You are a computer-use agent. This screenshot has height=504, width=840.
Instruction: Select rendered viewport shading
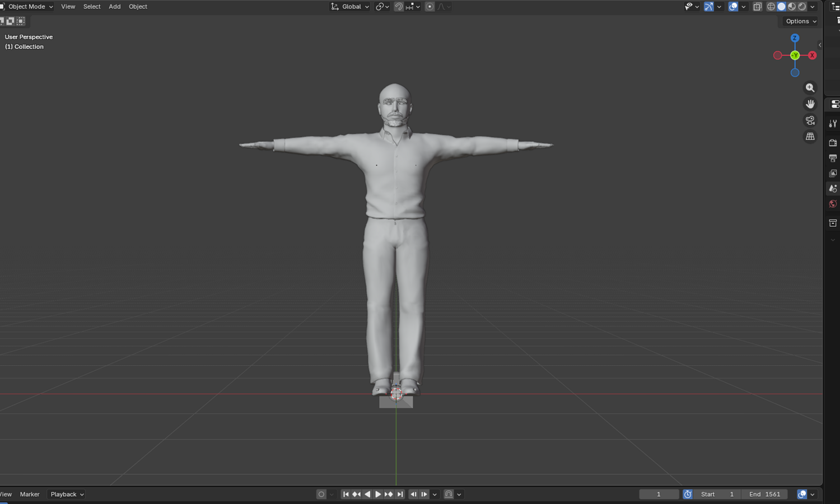click(x=802, y=7)
